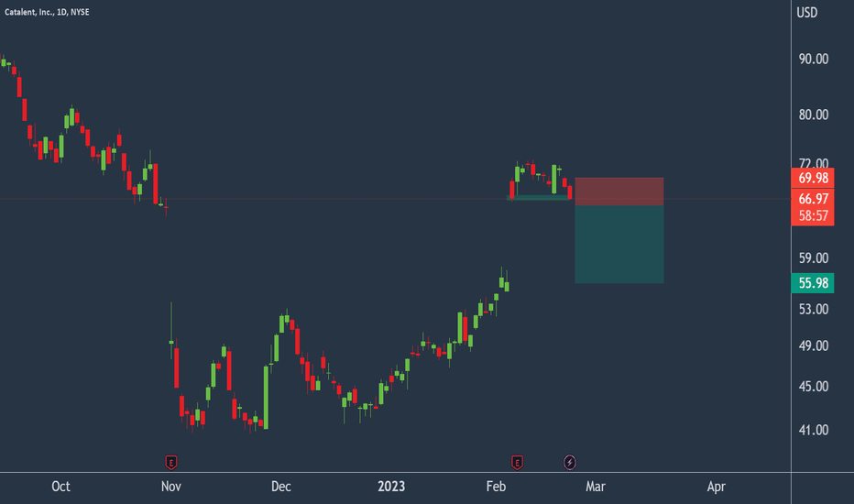The image size is (854, 504).
Task: Click the 49.00 price axis label
Action: pyautogui.click(x=813, y=346)
